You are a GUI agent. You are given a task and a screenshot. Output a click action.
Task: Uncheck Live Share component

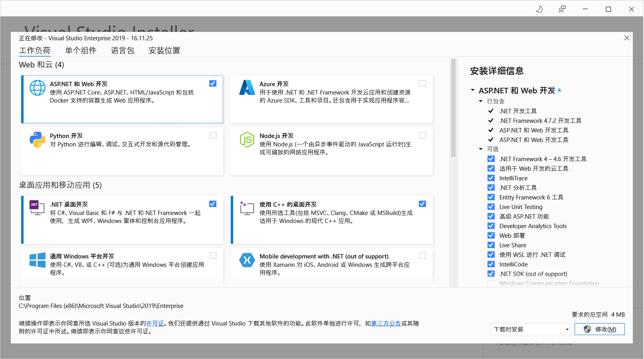click(x=491, y=245)
